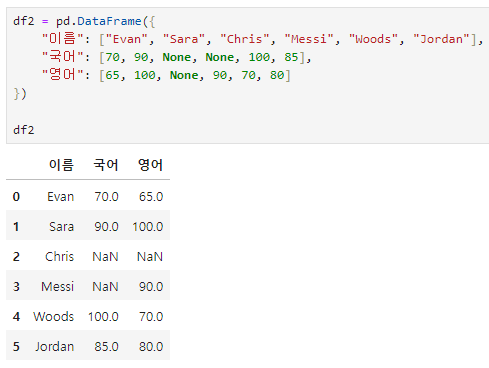Click the "Evan" string in the code
Image resolution: width=489 pixels, height=368 pixels.
point(127,39)
